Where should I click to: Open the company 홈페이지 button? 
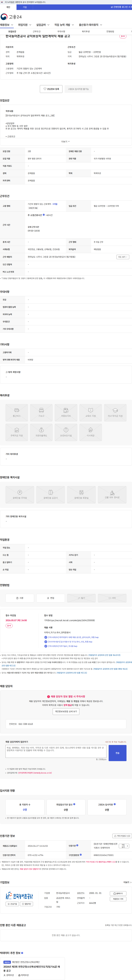point(118,893)
